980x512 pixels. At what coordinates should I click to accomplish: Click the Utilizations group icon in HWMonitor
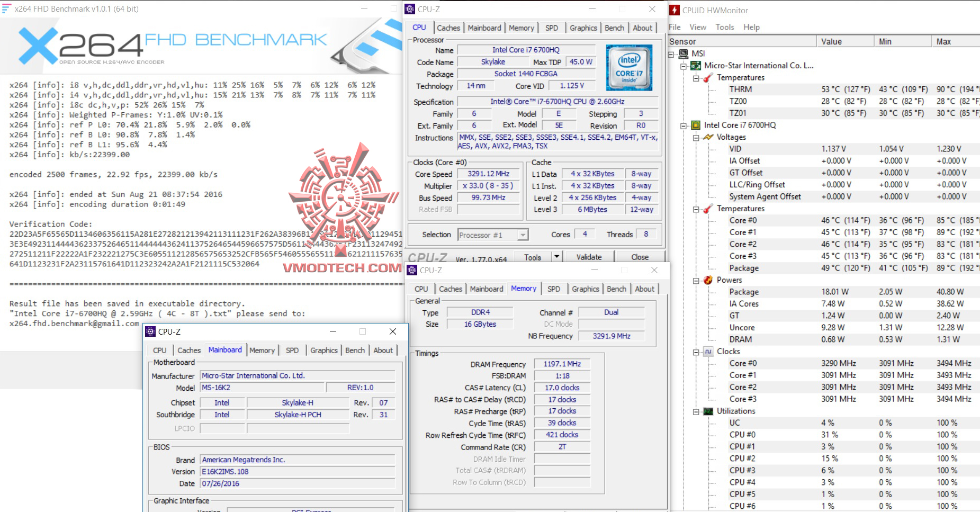click(x=708, y=411)
